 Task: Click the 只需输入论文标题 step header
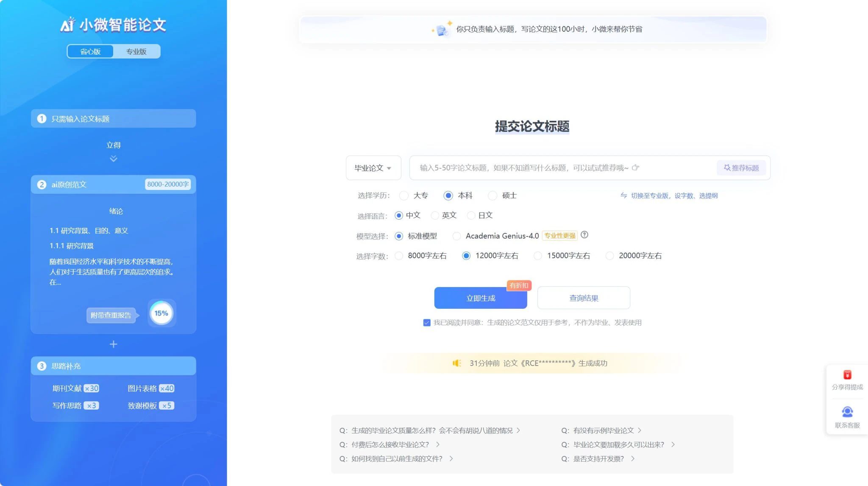tap(113, 119)
